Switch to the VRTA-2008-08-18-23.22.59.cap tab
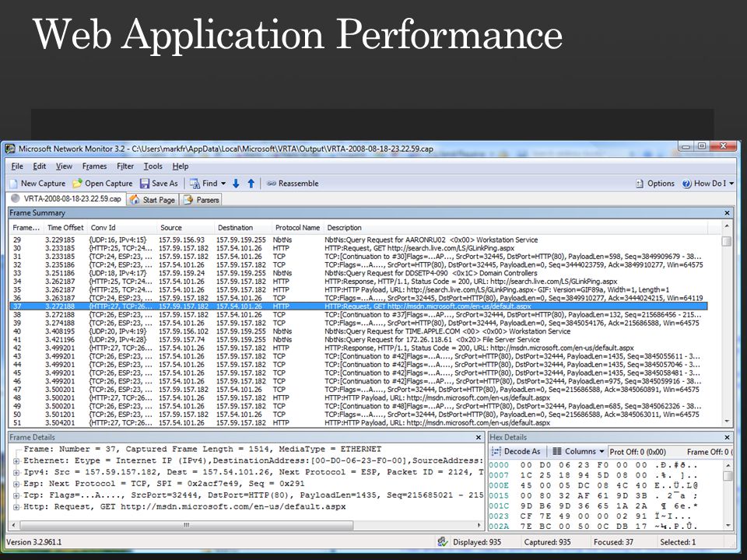 click(x=67, y=199)
